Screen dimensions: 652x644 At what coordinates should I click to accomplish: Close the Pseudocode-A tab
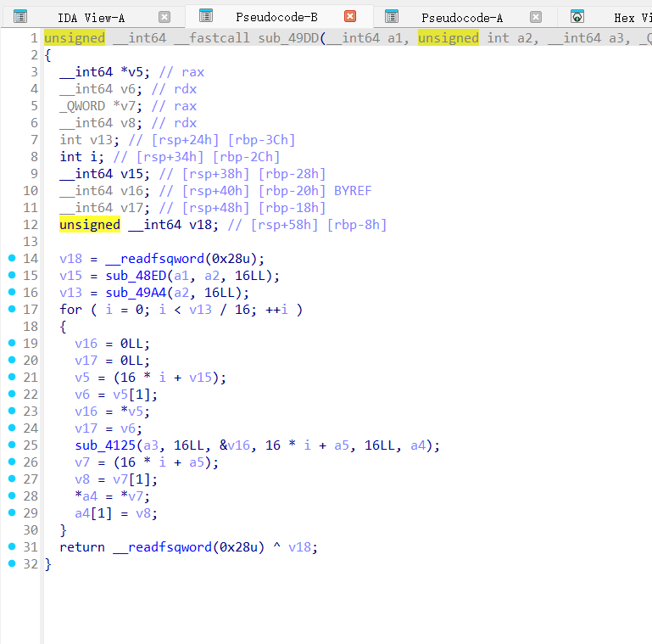pyautogui.click(x=536, y=17)
